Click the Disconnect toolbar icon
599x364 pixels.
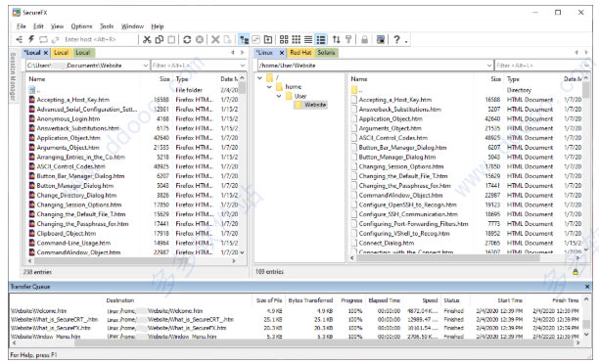(55, 39)
